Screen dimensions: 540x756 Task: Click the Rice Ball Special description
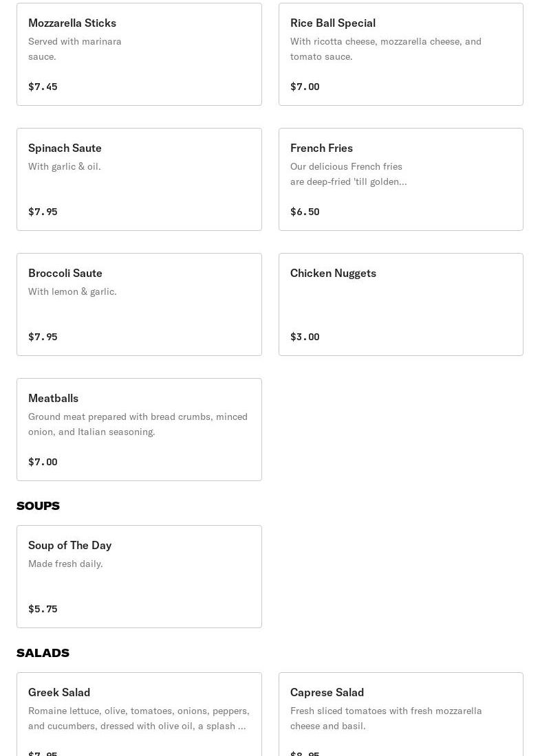pyautogui.click(x=385, y=49)
